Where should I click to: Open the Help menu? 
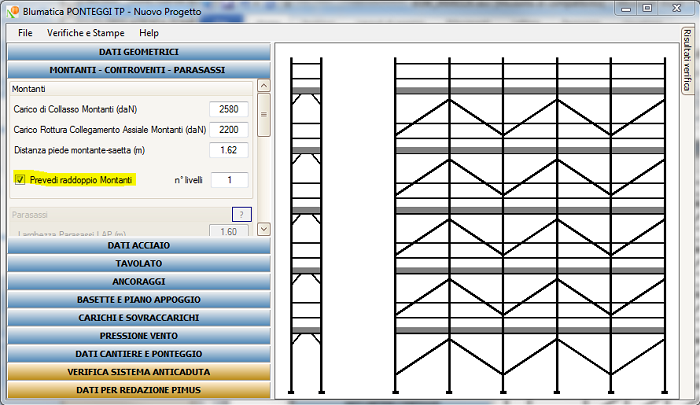(x=149, y=33)
